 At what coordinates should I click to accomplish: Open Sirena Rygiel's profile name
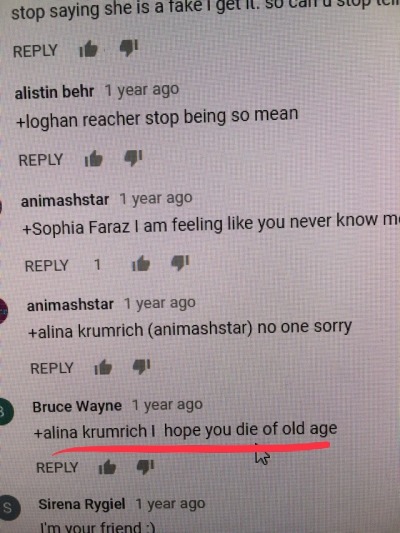click(82, 504)
